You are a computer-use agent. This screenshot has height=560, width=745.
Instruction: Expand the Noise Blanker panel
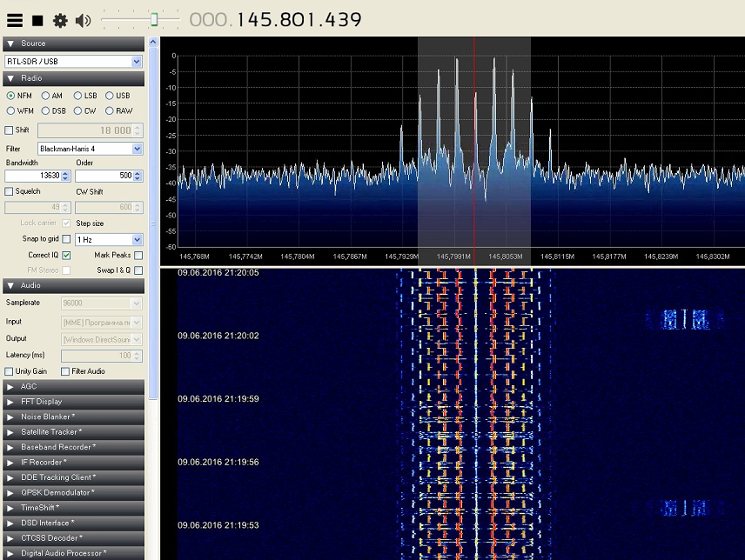pyautogui.click(x=74, y=417)
